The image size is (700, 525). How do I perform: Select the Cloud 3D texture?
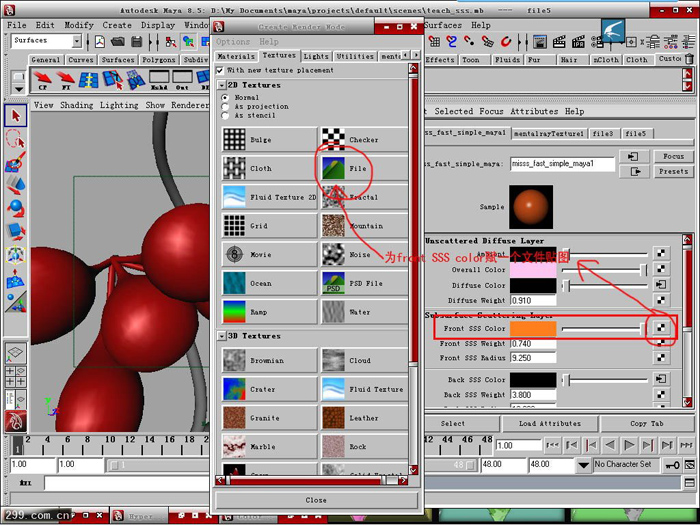click(x=364, y=360)
